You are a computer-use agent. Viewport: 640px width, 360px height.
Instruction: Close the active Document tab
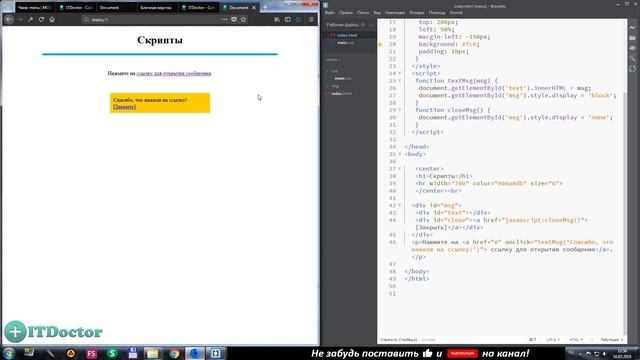tap(254, 7)
